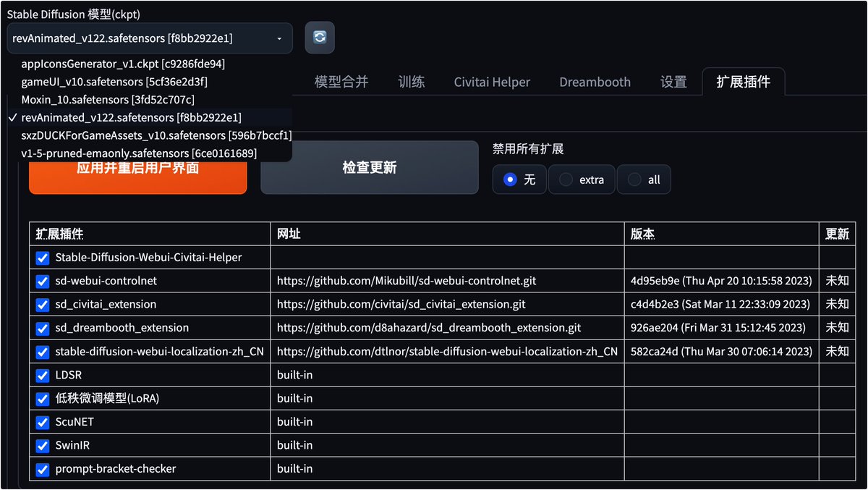Image resolution: width=868 pixels, height=490 pixels.
Task: Switch to the 设置 tab
Action: (673, 82)
